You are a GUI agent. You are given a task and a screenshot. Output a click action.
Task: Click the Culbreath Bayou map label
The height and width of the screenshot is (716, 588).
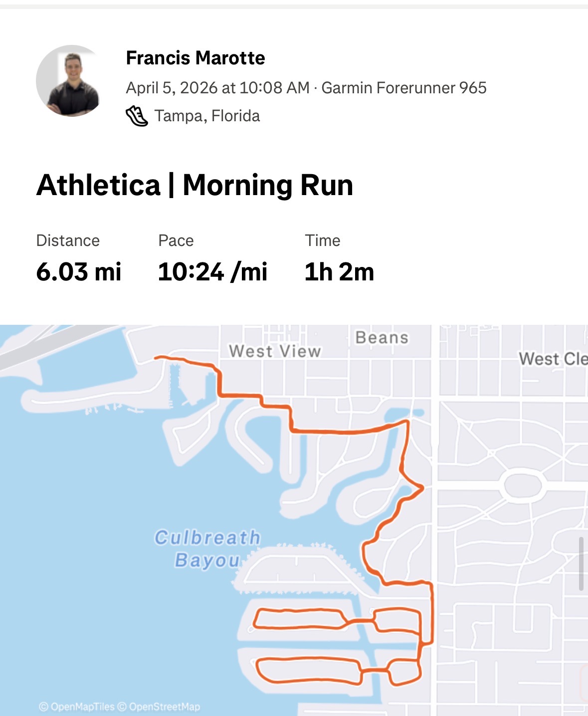(x=207, y=548)
